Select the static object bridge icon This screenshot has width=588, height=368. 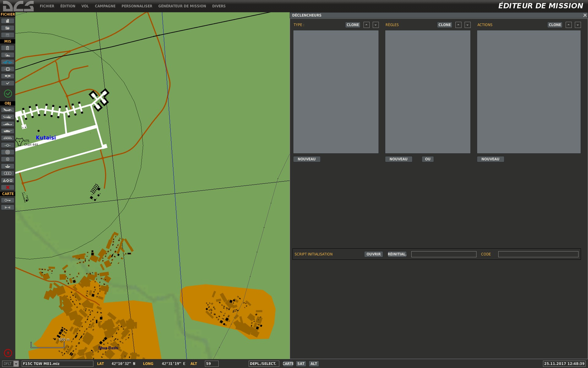pyautogui.click(x=8, y=138)
